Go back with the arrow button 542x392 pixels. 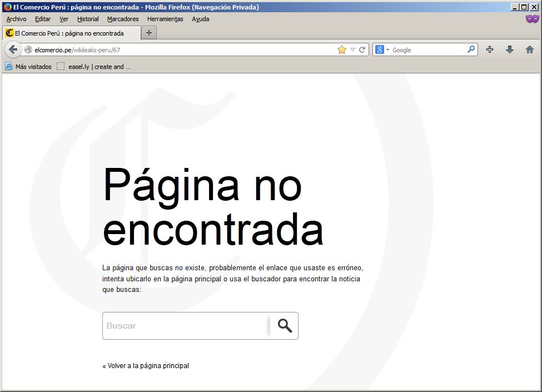(x=13, y=50)
